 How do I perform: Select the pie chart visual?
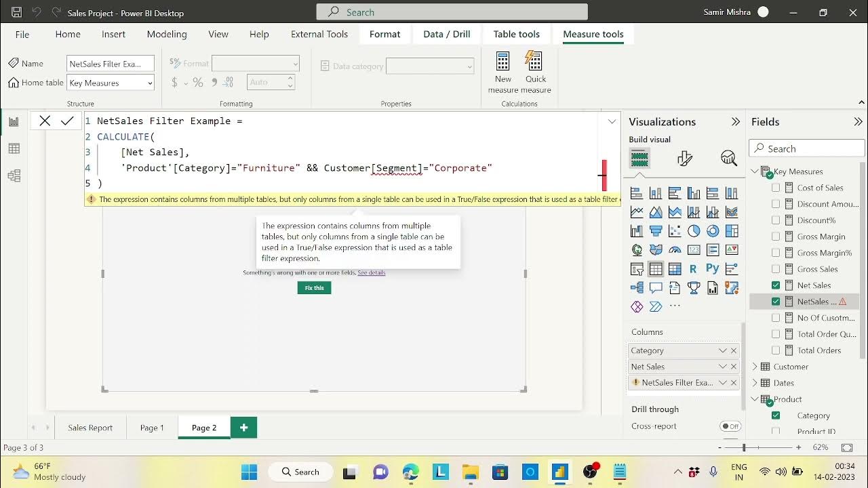pyautogui.click(x=694, y=231)
